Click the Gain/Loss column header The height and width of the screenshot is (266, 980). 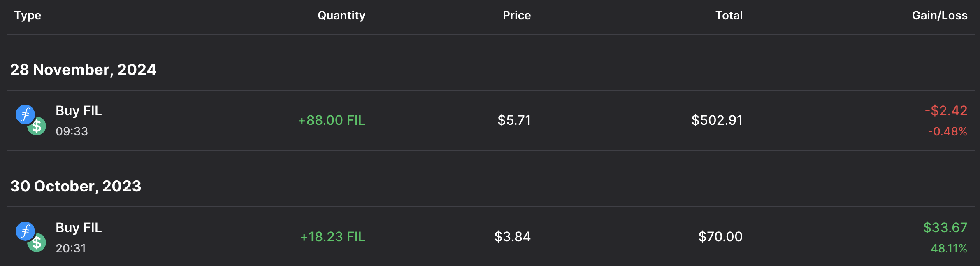point(939,16)
